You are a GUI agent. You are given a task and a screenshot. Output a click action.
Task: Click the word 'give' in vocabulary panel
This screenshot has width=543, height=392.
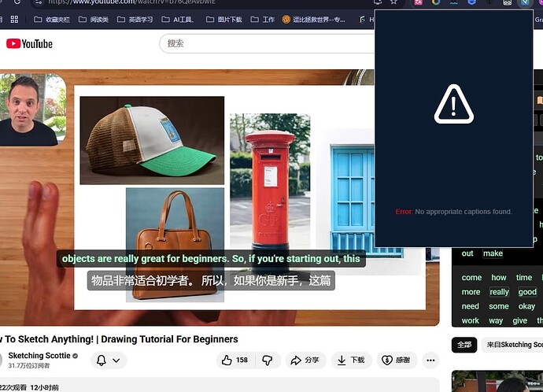point(520,321)
